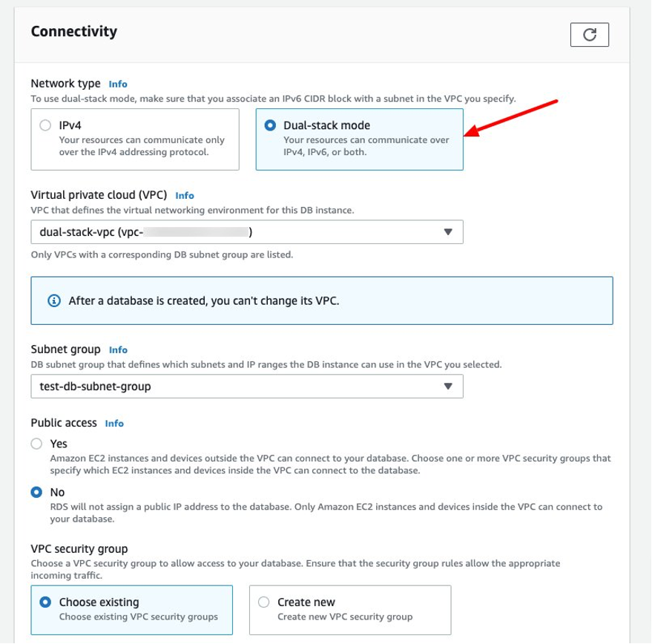Open Info link next to Virtual private cloud
Viewport: 652px width, 644px height.
185,196
